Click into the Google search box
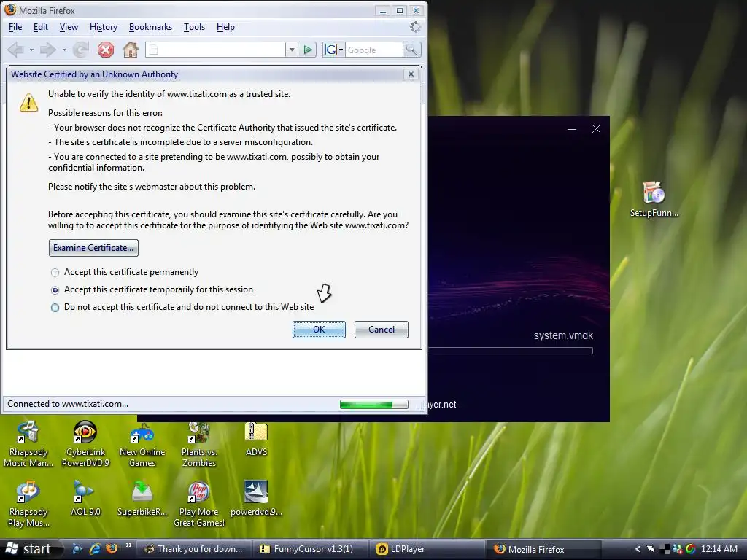This screenshot has height=560, width=747. (x=373, y=50)
